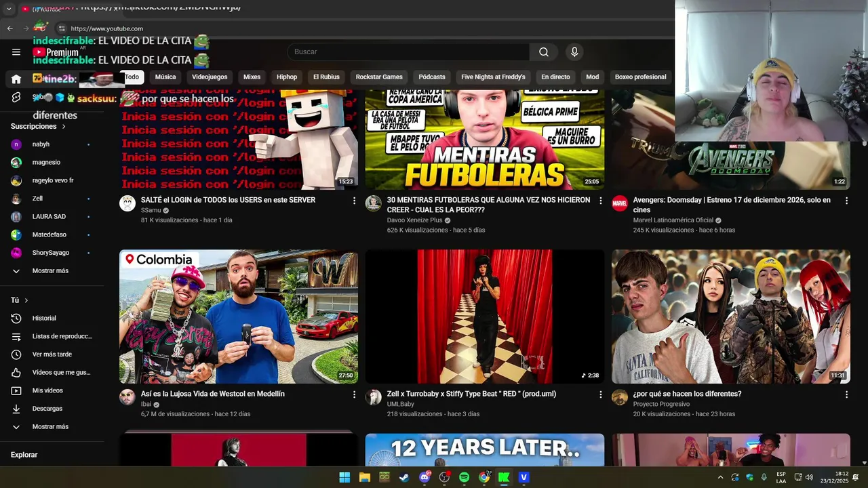Viewport: 868px width, 488px height.
Task: Click Proyecto Progresivo channel avatar
Action: coord(620,397)
